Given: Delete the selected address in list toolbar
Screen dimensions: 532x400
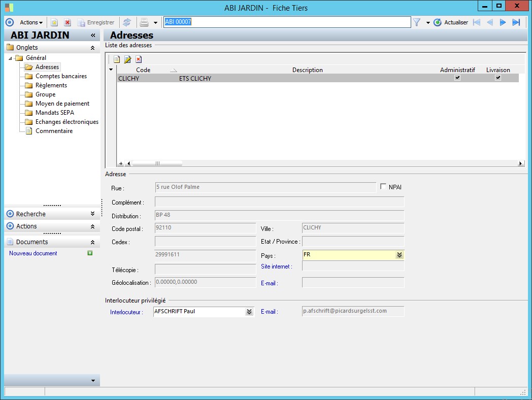Looking at the screenshot, I should (139, 59).
